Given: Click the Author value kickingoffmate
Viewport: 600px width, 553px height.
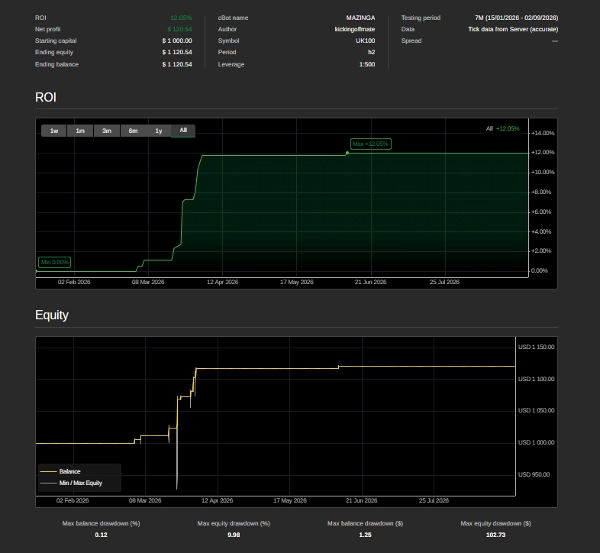Looking at the screenshot, I should tap(355, 29).
